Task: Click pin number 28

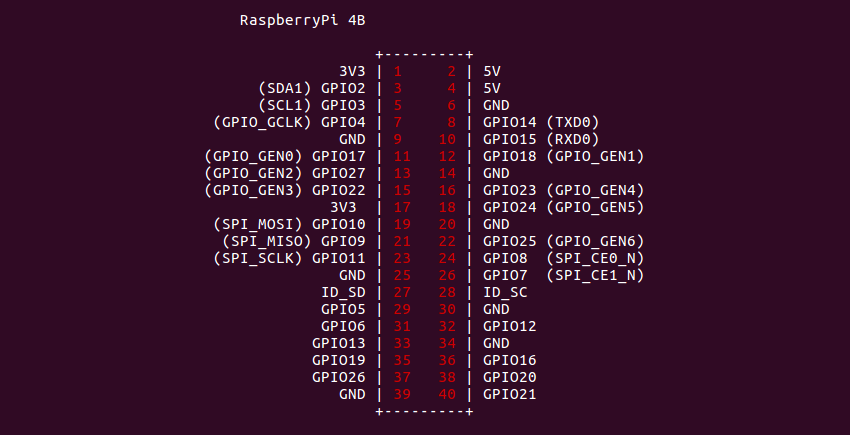Action: (x=447, y=293)
